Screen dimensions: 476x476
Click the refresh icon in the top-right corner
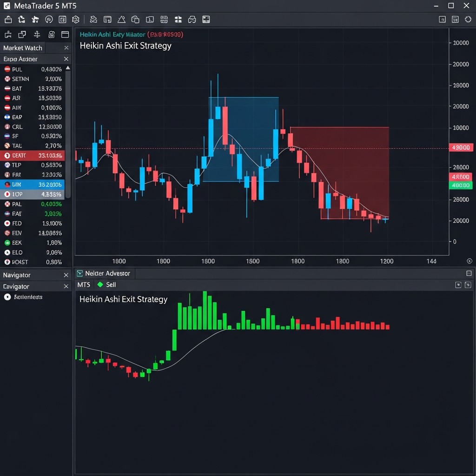(468, 19)
